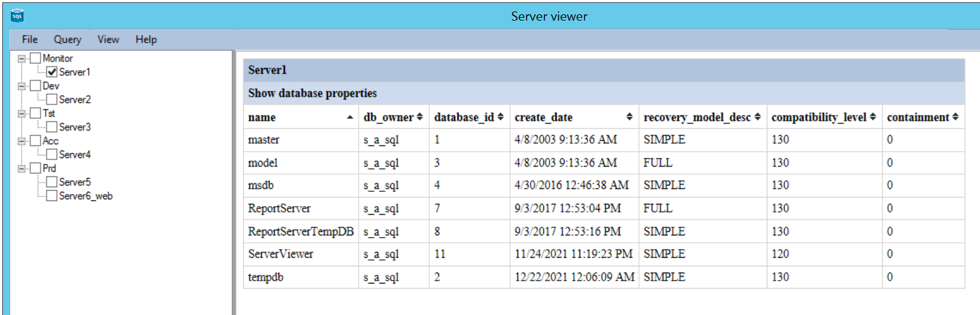Click the ReportServerTempDB name cell
Screen dimensions: 980x315
coord(300,231)
